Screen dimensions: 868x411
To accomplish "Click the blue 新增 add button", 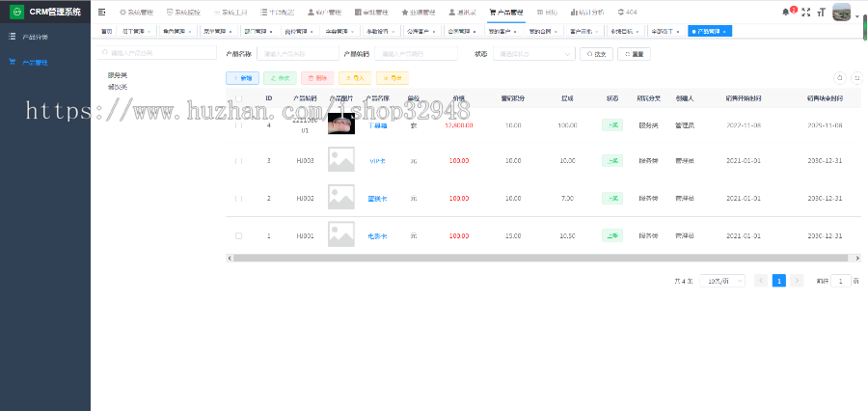I will 242,77.
